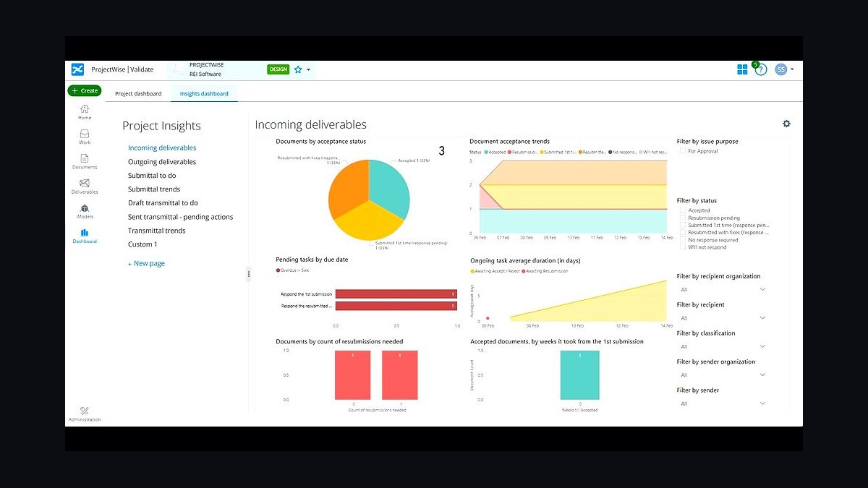Click the Respond the 1st submission bar
This screenshot has height=488, width=868.
396,294
